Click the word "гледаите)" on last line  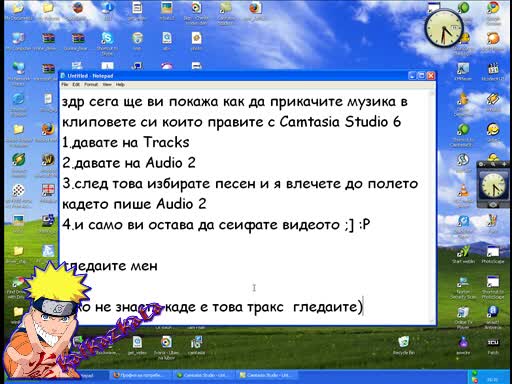(328, 307)
